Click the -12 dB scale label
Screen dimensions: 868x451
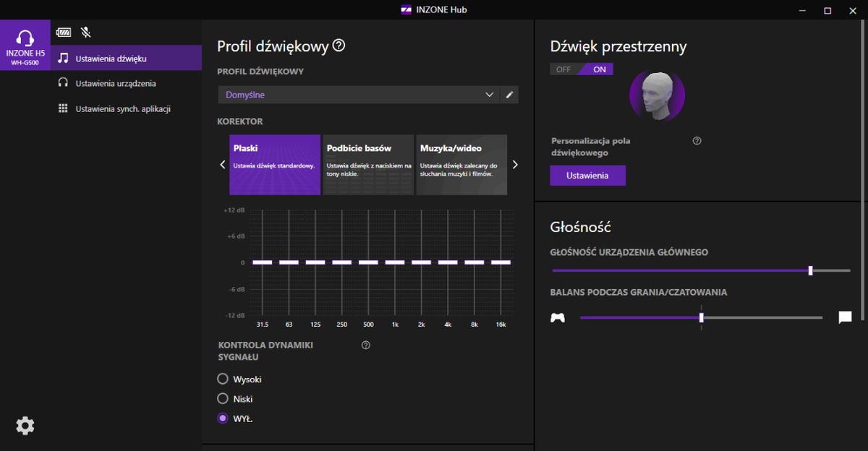(235, 316)
